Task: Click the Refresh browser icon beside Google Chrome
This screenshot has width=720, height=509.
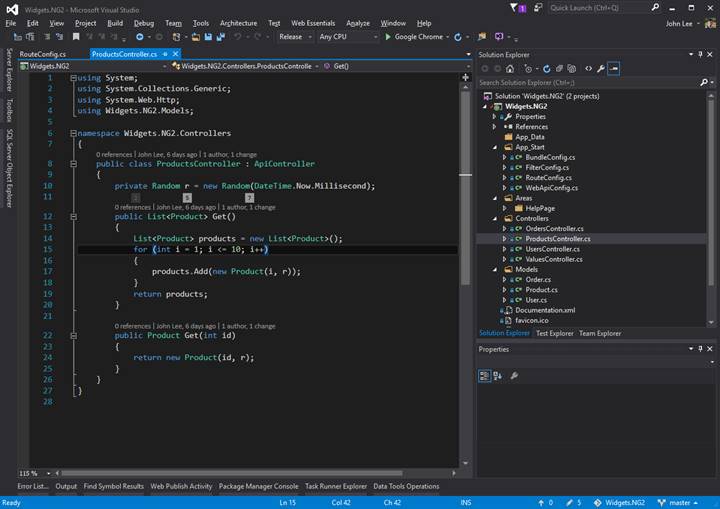Action: [458, 37]
